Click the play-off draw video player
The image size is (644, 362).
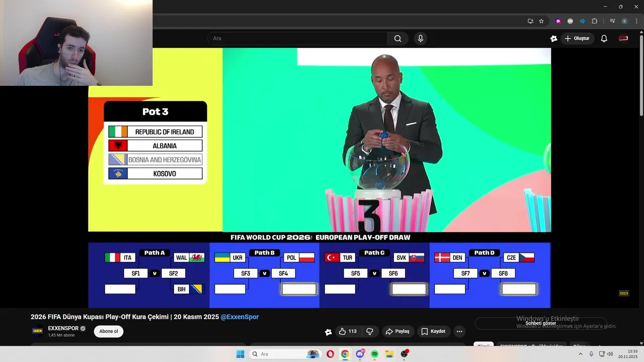point(319,177)
